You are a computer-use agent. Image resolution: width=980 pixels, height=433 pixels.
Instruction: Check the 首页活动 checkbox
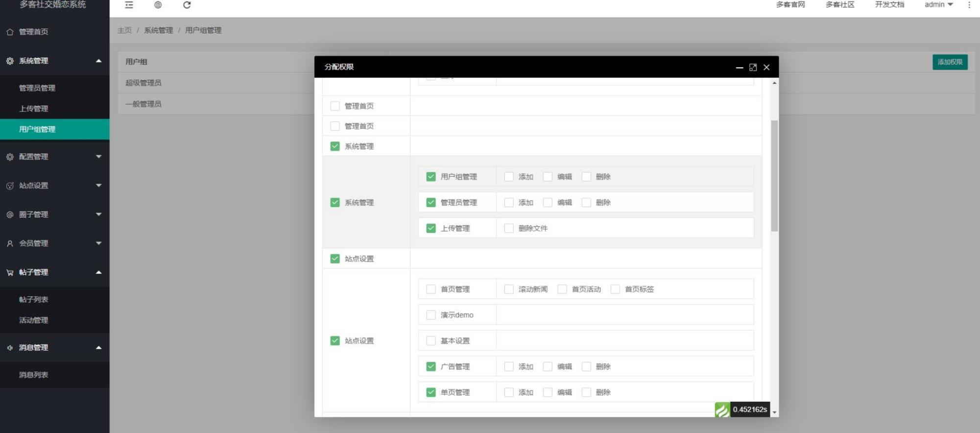coord(562,289)
